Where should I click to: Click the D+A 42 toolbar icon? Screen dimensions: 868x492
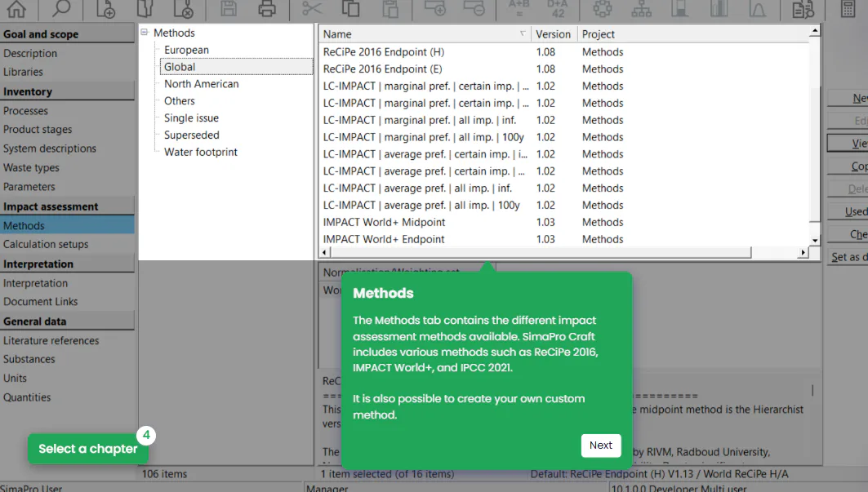coord(558,8)
